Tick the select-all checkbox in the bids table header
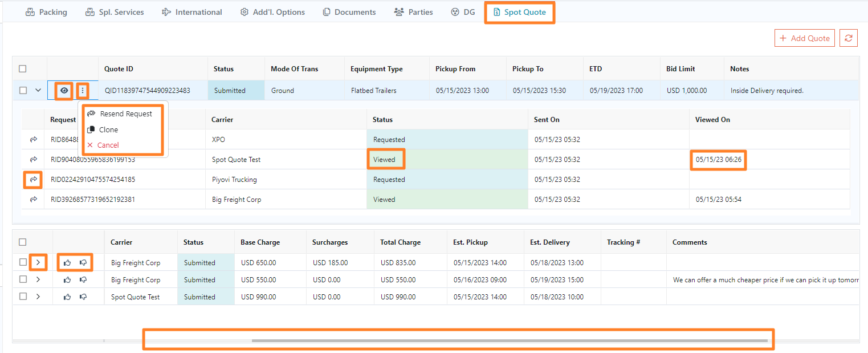This screenshot has height=353, width=868. tap(23, 242)
